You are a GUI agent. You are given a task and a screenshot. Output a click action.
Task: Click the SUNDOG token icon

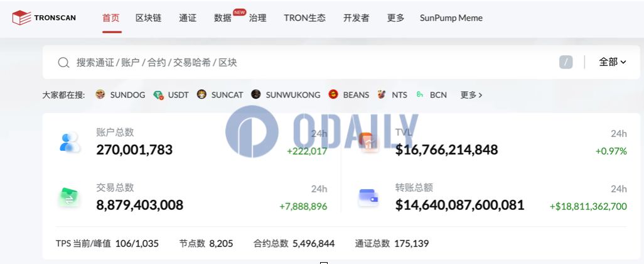point(100,94)
